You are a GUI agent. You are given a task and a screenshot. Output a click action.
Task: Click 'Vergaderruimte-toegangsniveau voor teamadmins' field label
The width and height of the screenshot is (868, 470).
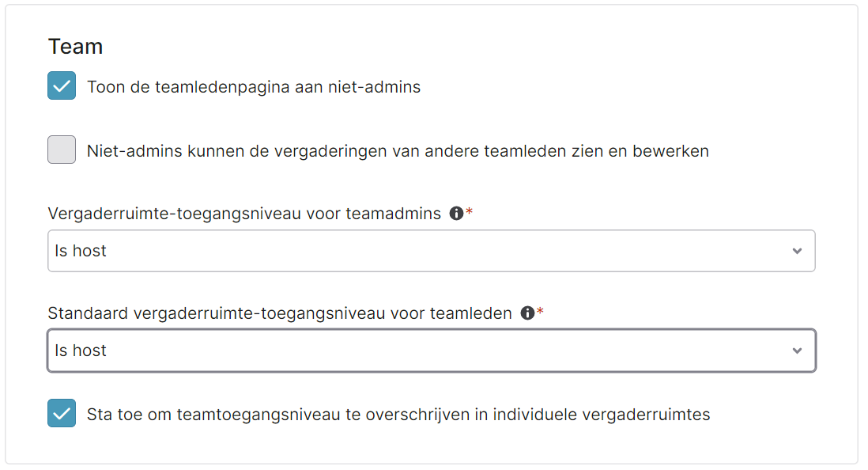[244, 214]
